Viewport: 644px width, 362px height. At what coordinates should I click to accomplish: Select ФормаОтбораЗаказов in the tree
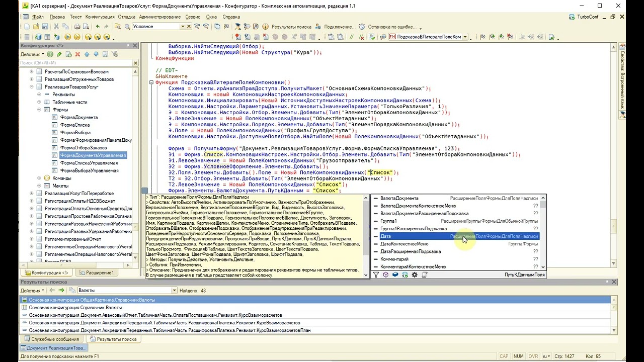click(83, 148)
